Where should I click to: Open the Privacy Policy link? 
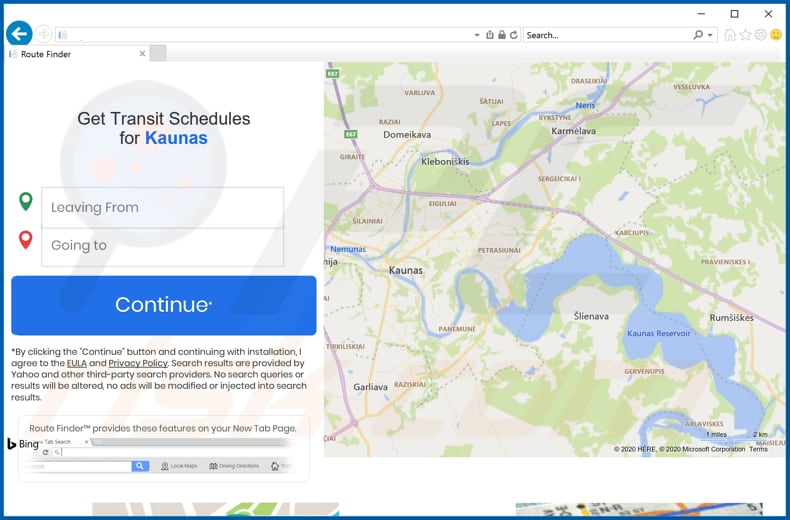click(138, 363)
